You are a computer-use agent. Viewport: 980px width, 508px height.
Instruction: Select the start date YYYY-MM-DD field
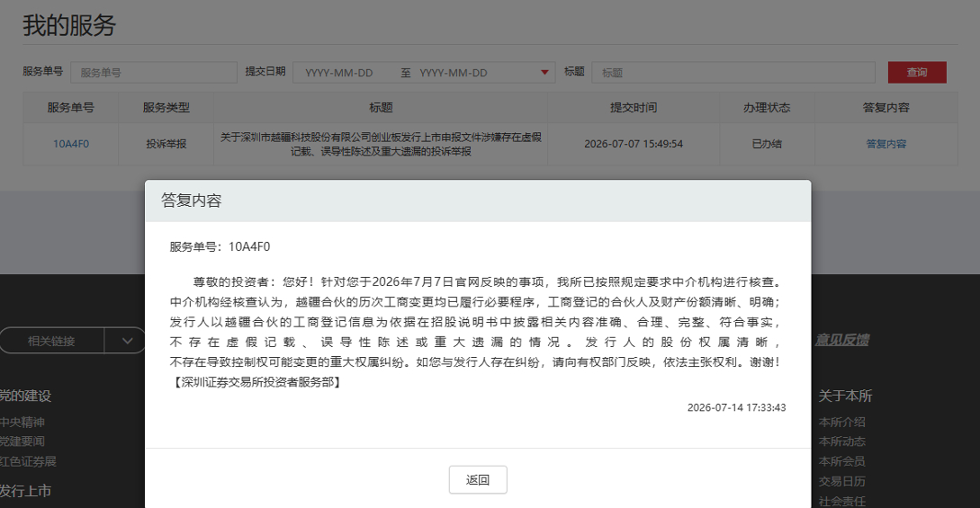tap(338, 73)
